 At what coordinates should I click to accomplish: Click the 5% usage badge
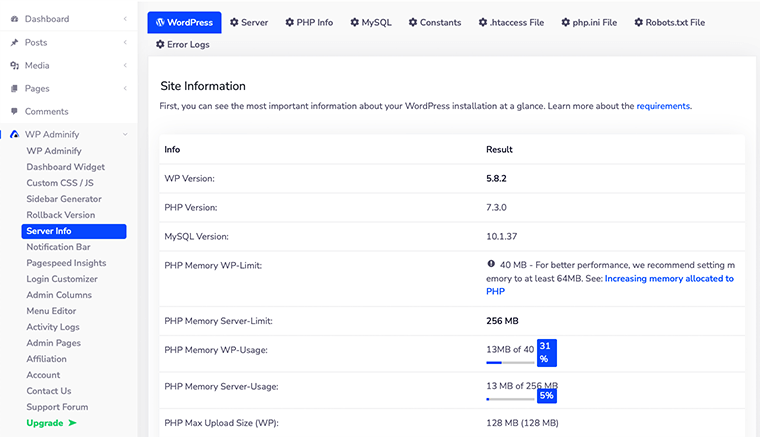click(547, 395)
